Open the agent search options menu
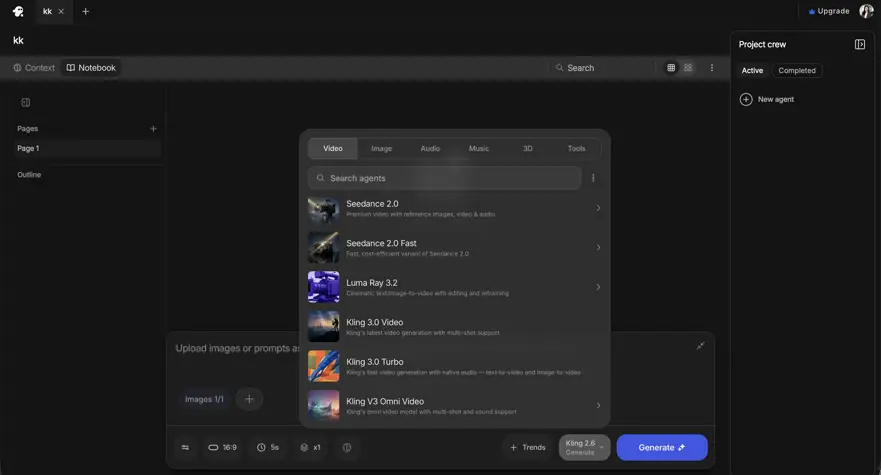 pyautogui.click(x=593, y=178)
